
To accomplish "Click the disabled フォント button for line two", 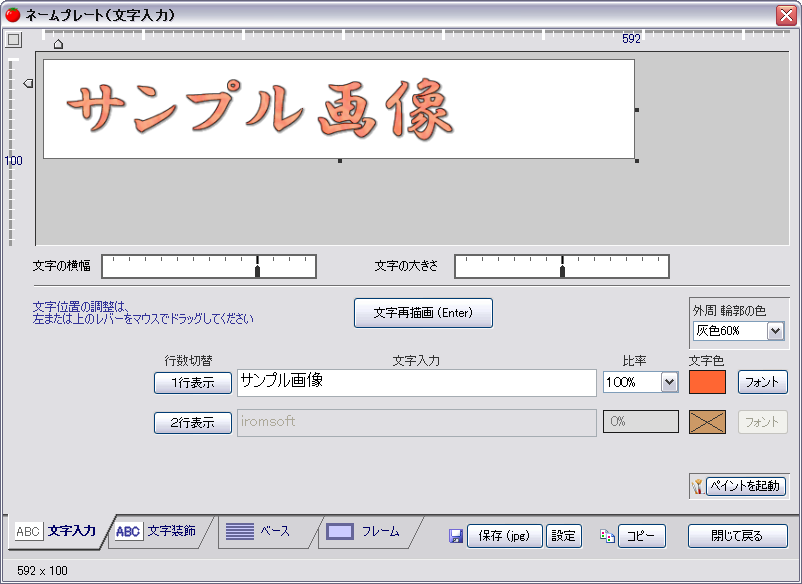I will tap(763, 422).
